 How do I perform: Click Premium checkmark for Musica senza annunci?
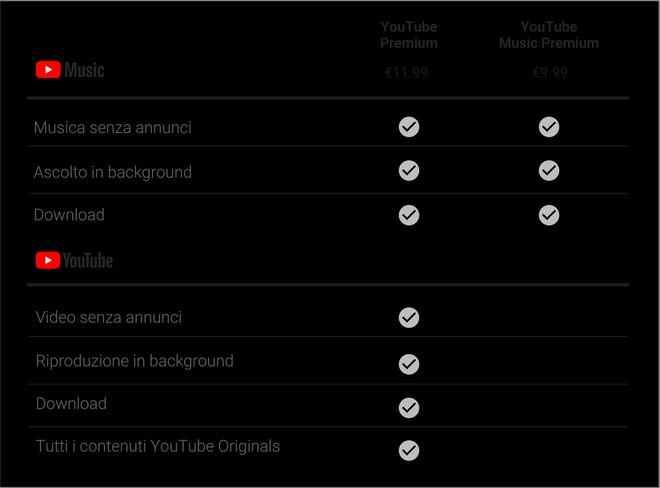coord(409,127)
